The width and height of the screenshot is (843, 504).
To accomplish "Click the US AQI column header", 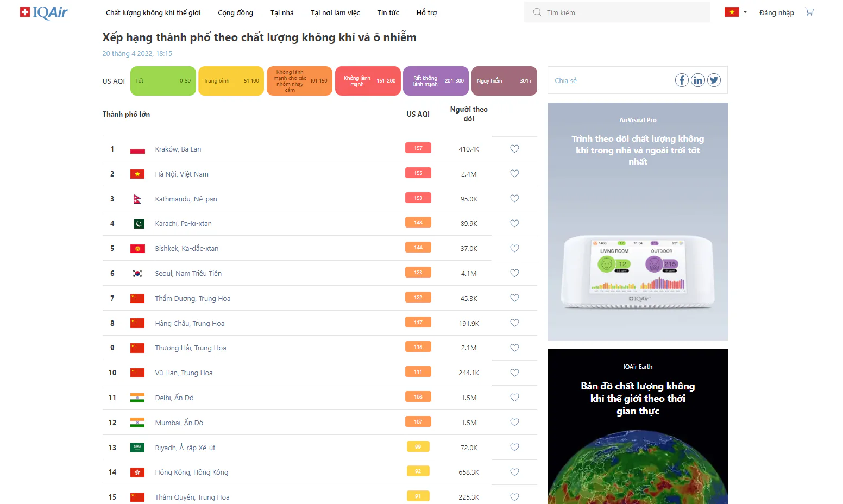I will (418, 114).
